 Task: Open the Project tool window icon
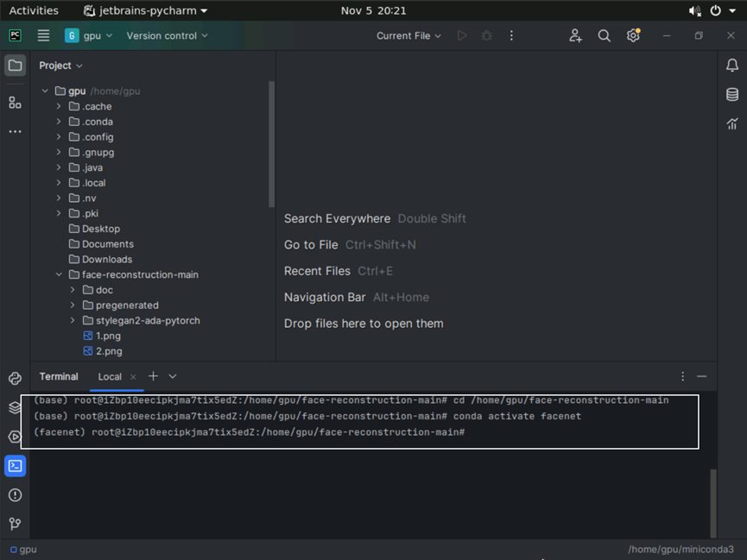tap(16, 66)
